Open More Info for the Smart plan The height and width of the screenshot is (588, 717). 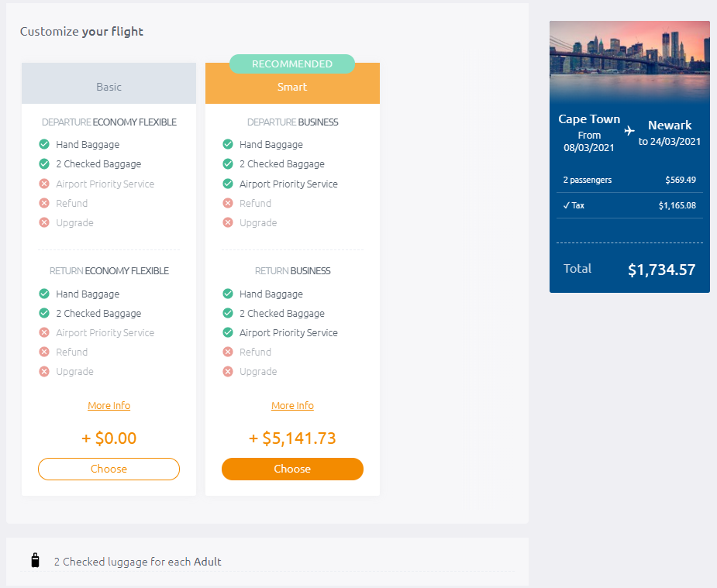pyautogui.click(x=292, y=405)
